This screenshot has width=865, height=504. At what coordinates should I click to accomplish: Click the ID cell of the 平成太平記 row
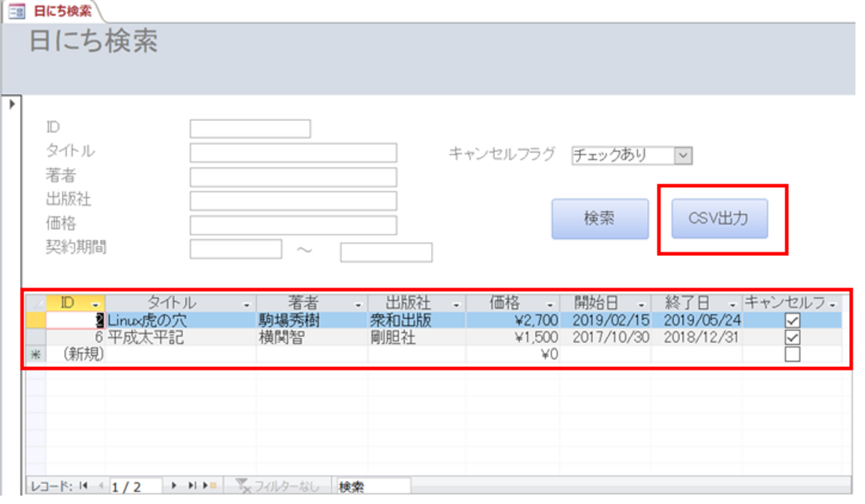point(75,337)
